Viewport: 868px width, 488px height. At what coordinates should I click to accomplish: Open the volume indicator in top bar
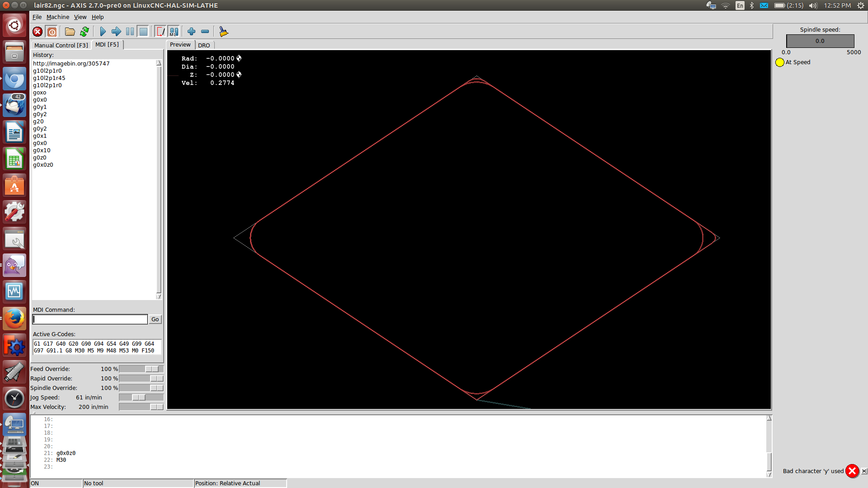click(813, 5)
